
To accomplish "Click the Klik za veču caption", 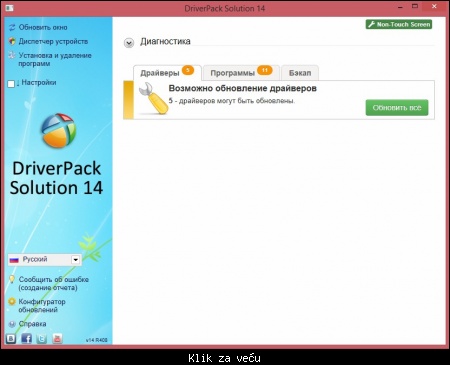I will coord(224,358).
